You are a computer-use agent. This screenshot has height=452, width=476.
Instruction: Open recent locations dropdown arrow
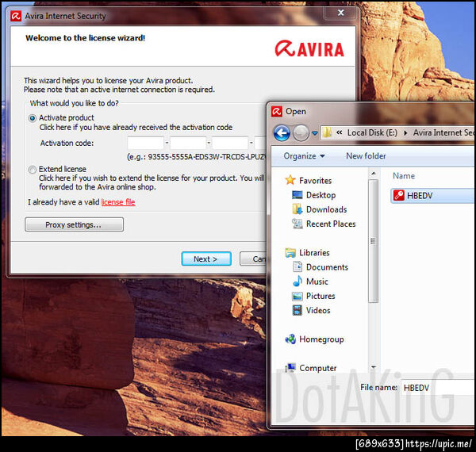(314, 133)
